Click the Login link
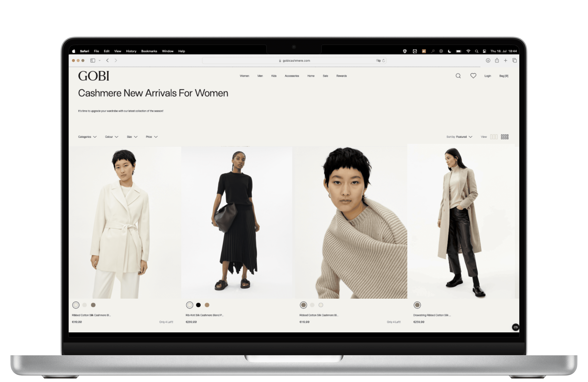This screenshot has height=382, width=588. pyautogui.click(x=488, y=76)
